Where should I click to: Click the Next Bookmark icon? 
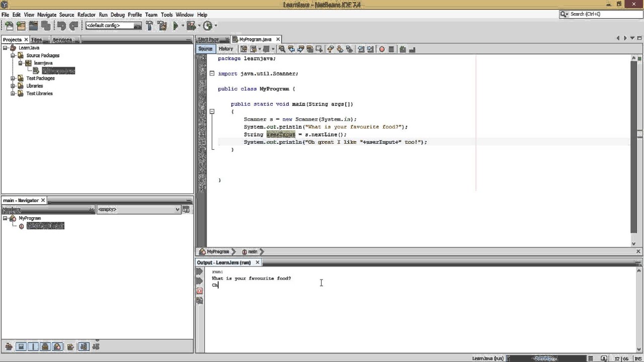340,49
